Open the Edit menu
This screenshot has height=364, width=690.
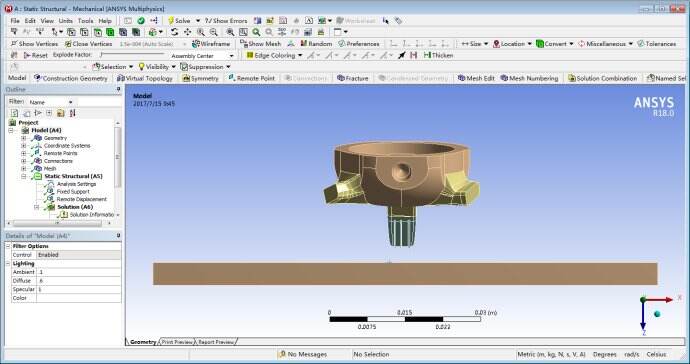point(30,21)
